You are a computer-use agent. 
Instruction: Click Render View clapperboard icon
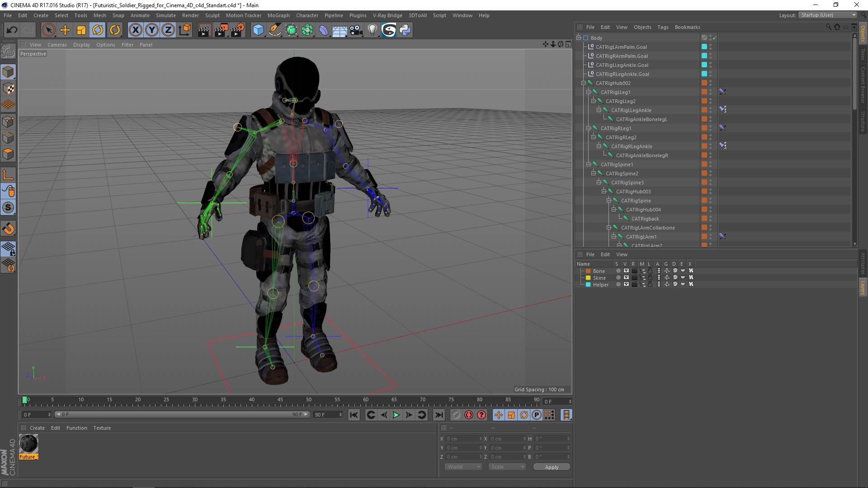[x=204, y=30]
